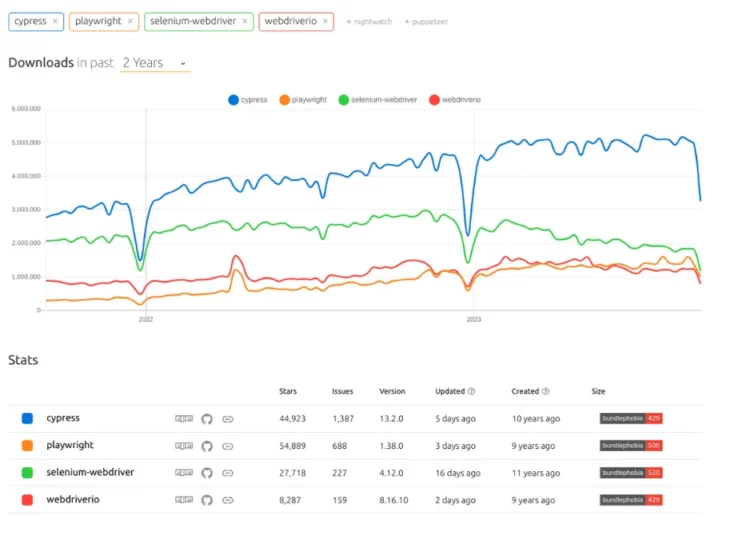This screenshot has width=750, height=536.
Task: Open homepage link icon for webdriverio
Action: 228,501
